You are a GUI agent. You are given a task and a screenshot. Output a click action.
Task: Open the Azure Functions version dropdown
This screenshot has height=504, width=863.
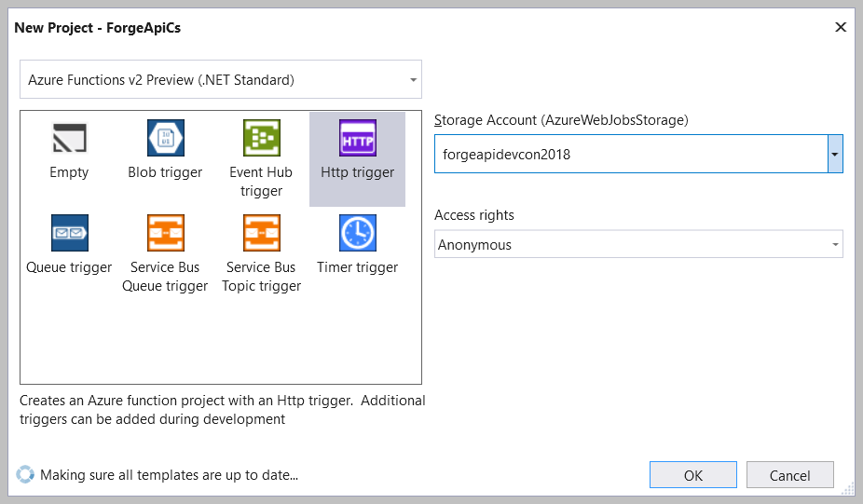coord(221,80)
